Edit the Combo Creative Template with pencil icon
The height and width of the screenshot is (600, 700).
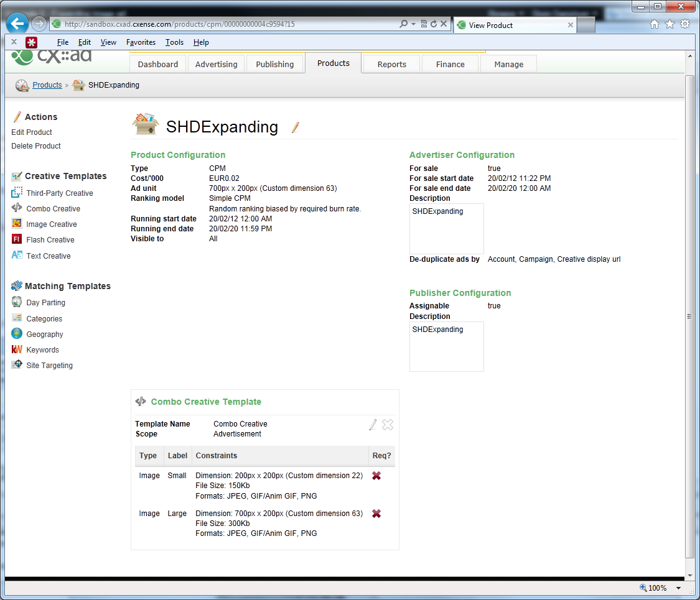(373, 425)
